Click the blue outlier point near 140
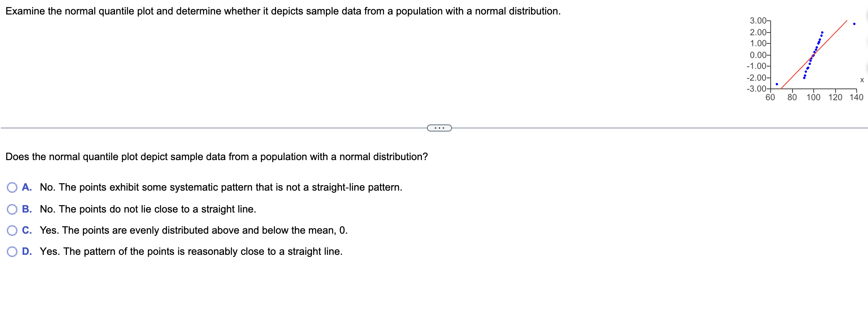868x310 pixels. tap(854, 23)
